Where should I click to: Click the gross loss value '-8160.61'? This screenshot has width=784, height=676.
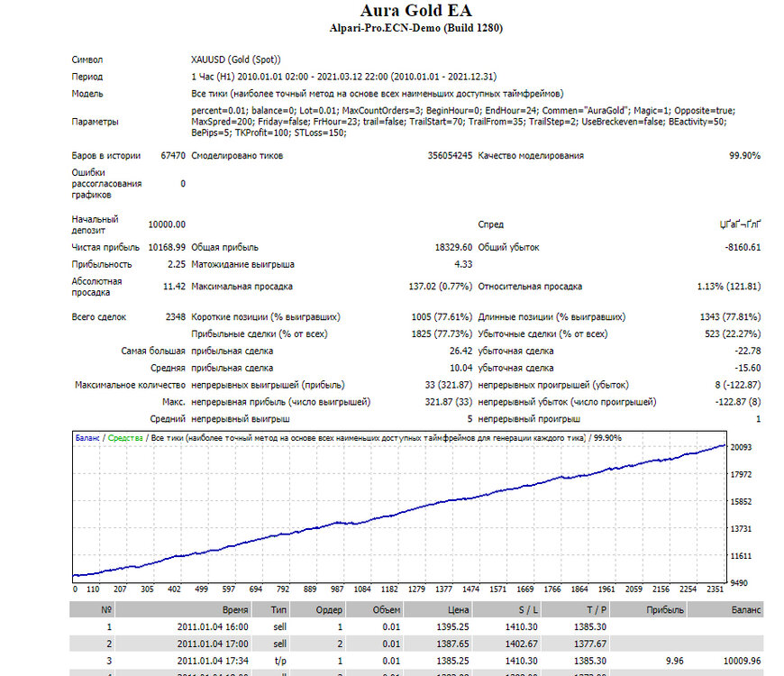click(743, 247)
